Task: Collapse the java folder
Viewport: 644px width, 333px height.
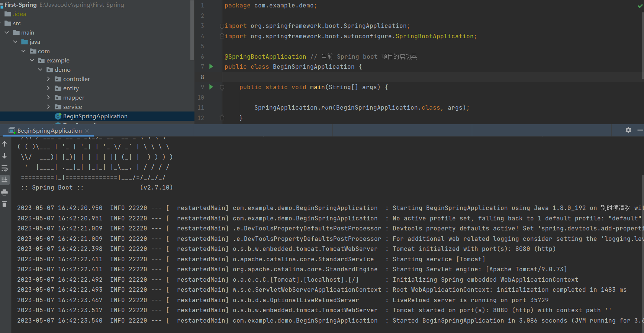Action: click(x=15, y=42)
